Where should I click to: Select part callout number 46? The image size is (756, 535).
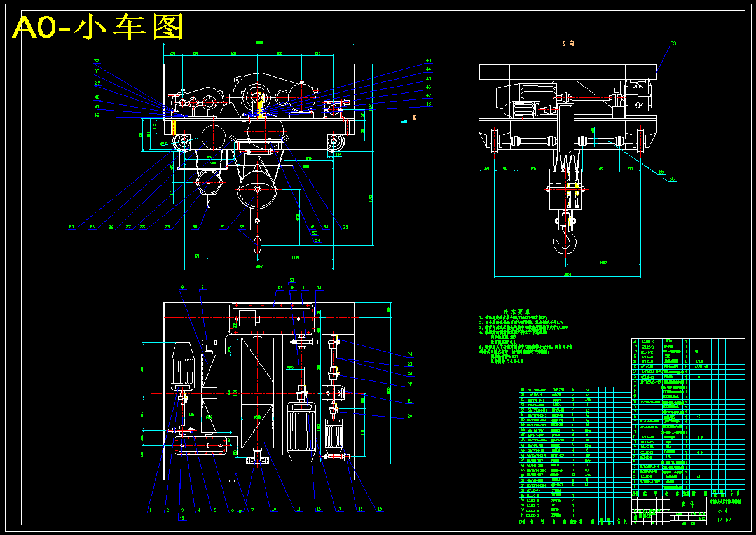click(428, 87)
